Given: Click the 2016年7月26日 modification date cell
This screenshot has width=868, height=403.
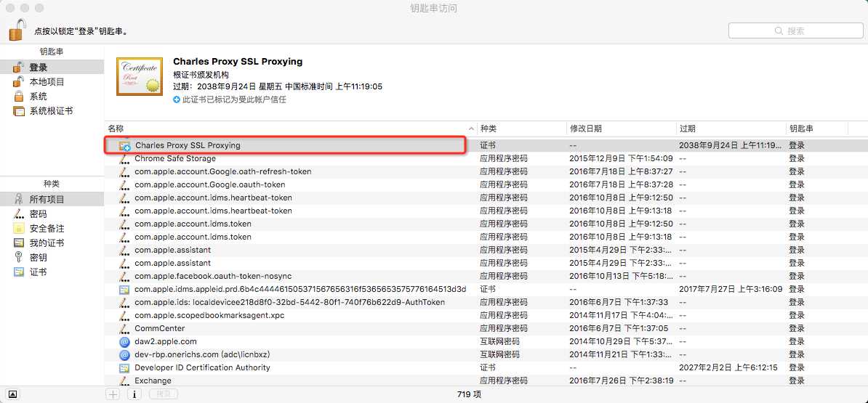Looking at the screenshot, I should tap(621, 380).
